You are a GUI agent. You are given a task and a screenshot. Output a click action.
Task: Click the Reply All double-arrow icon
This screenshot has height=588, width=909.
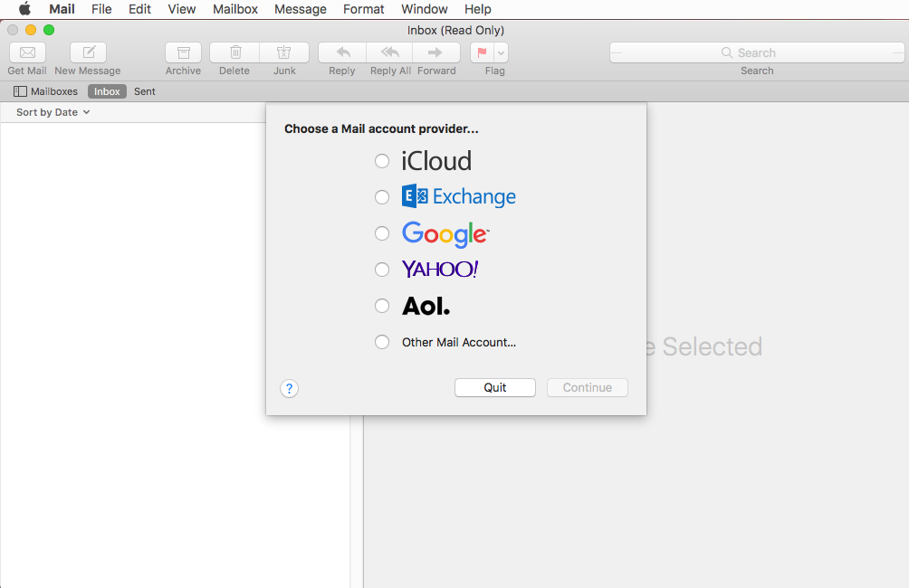click(389, 52)
